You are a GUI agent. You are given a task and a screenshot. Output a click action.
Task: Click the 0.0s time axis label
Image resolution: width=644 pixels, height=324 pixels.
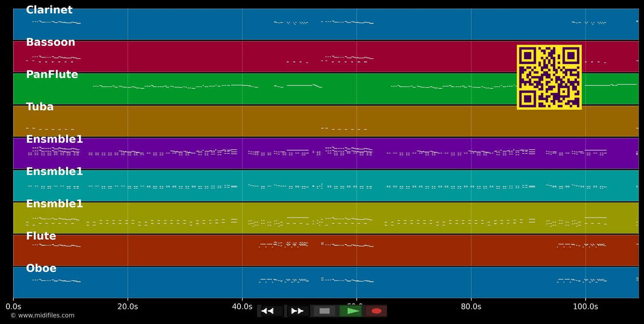coord(13,307)
